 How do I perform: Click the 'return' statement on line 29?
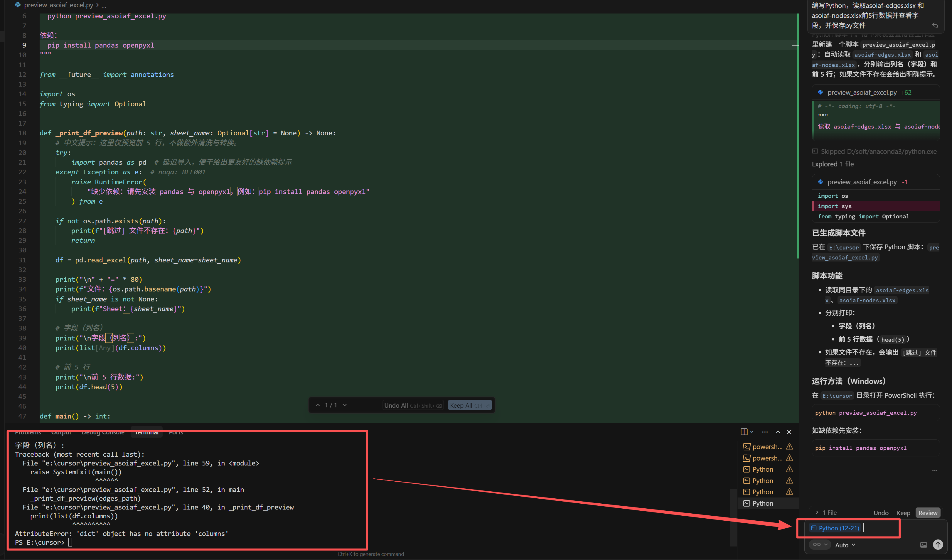(x=83, y=240)
